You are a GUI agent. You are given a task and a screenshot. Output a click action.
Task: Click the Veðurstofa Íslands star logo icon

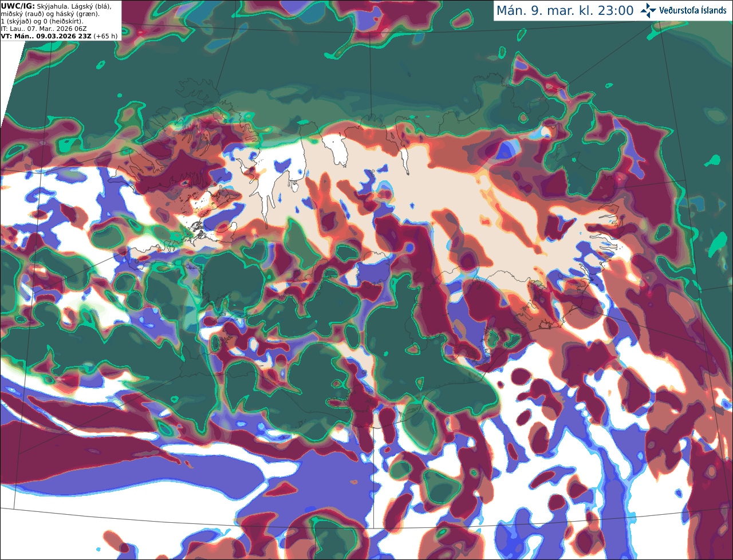coord(648,10)
